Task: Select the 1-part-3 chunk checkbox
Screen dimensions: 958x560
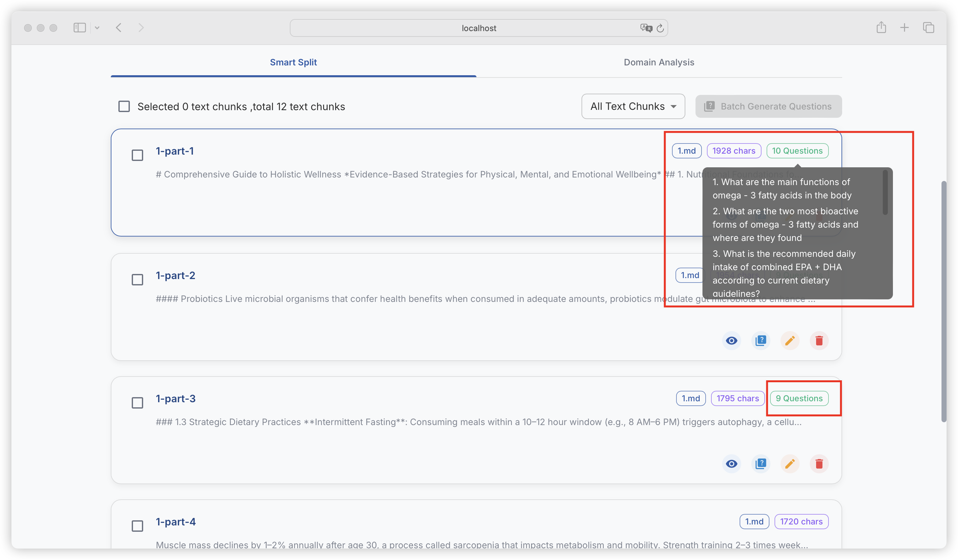Action: 137,403
